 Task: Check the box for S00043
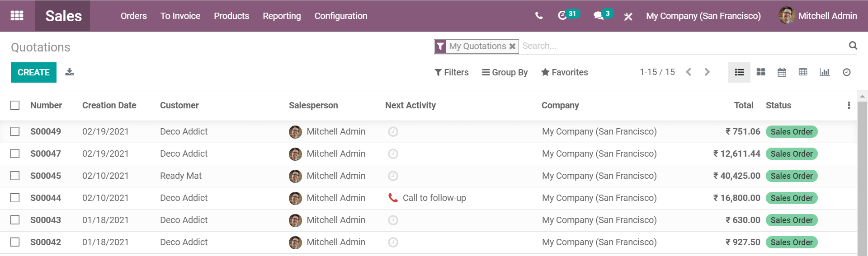(x=15, y=220)
